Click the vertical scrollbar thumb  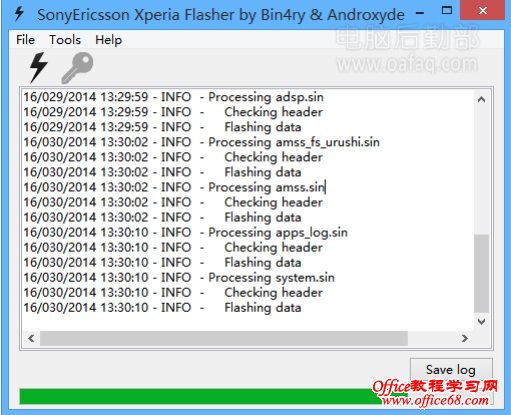click(x=481, y=273)
